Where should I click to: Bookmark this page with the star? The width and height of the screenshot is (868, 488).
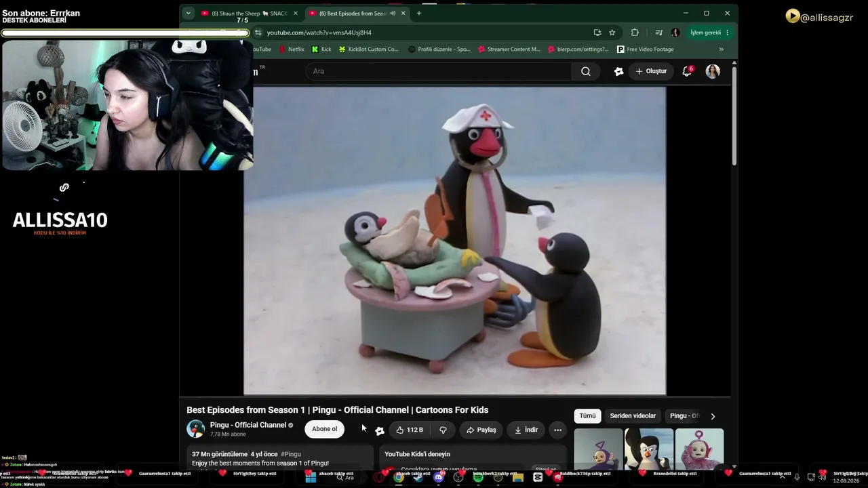(x=612, y=33)
